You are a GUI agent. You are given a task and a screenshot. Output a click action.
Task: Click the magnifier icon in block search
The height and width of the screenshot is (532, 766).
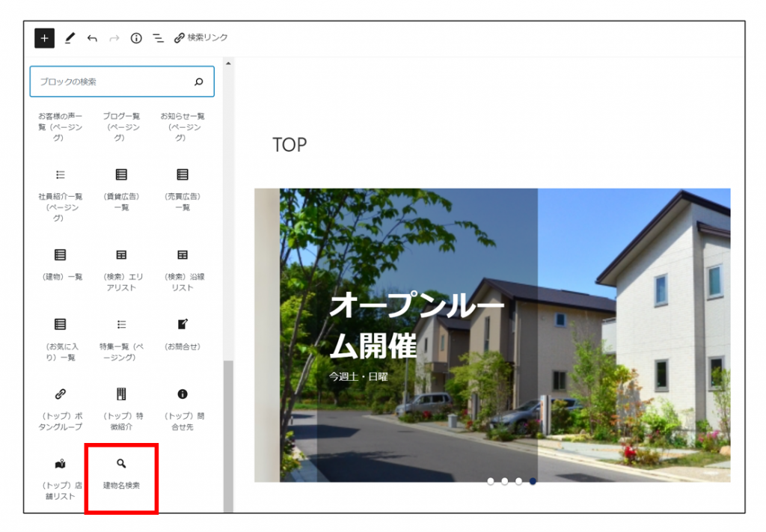pos(198,82)
